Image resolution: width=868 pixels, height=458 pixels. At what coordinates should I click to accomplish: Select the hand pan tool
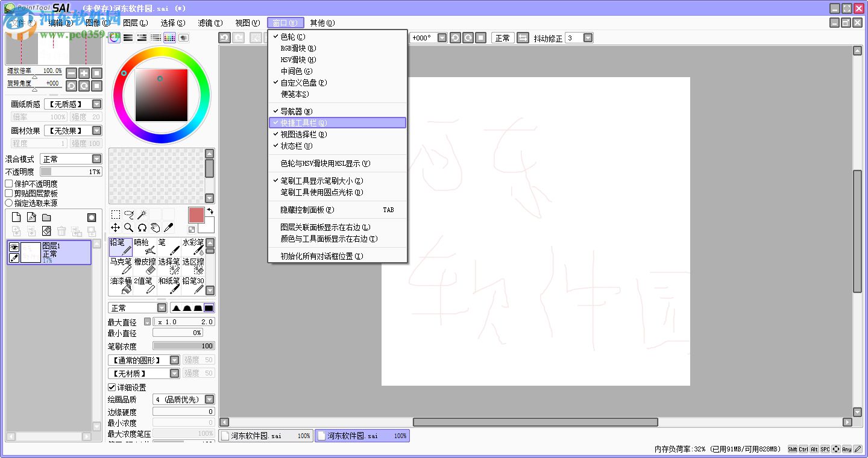[155, 228]
